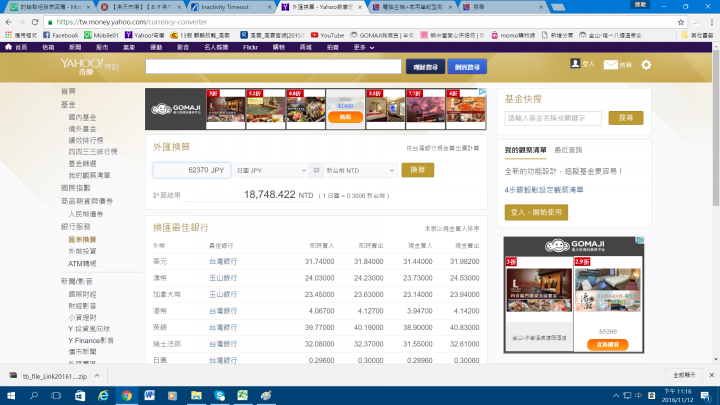Open the four-step watchlist setup link
The height and width of the screenshot is (405, 720).
[x=544, y=190]
